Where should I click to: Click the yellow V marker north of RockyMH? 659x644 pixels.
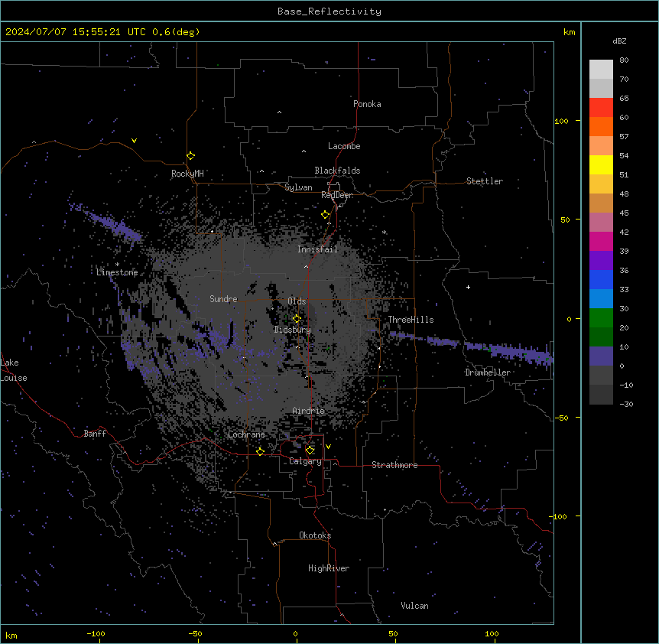click(134, 141)
